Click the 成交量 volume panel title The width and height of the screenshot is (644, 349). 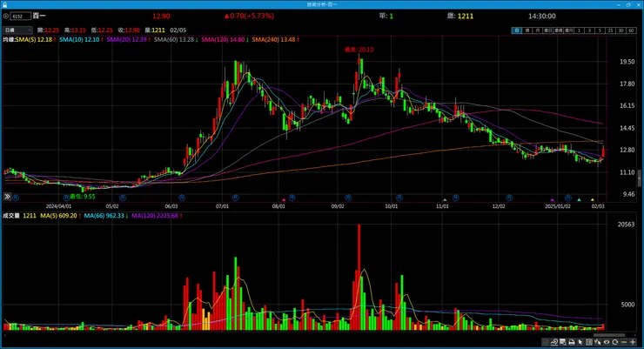(10, 216)
